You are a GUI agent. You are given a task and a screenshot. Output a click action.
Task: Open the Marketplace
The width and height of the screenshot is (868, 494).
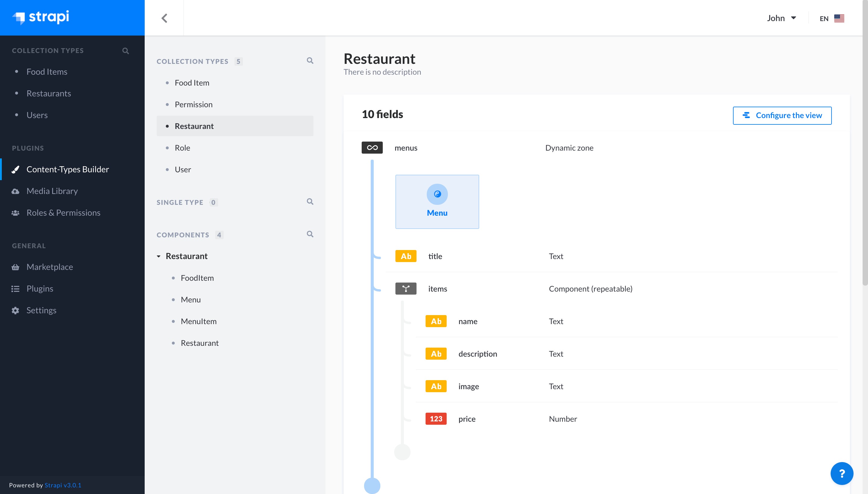click(x=49, y=267)
